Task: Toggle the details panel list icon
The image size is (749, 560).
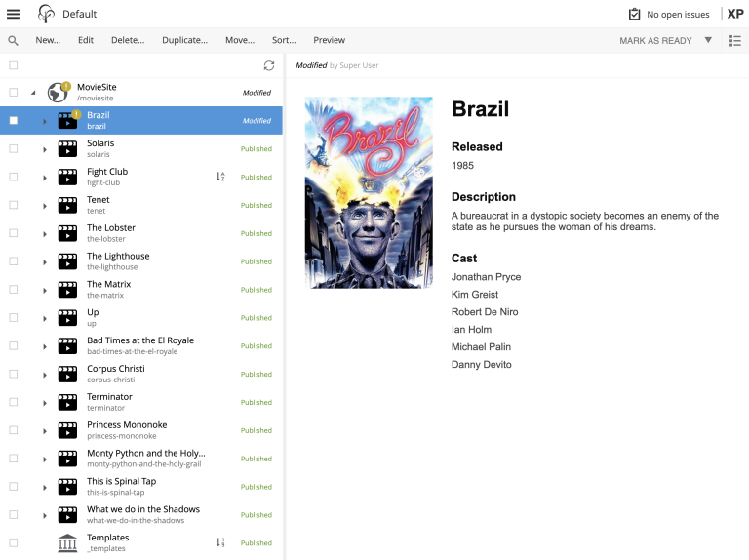Action: pyautogui.click(x=735, y=41)
